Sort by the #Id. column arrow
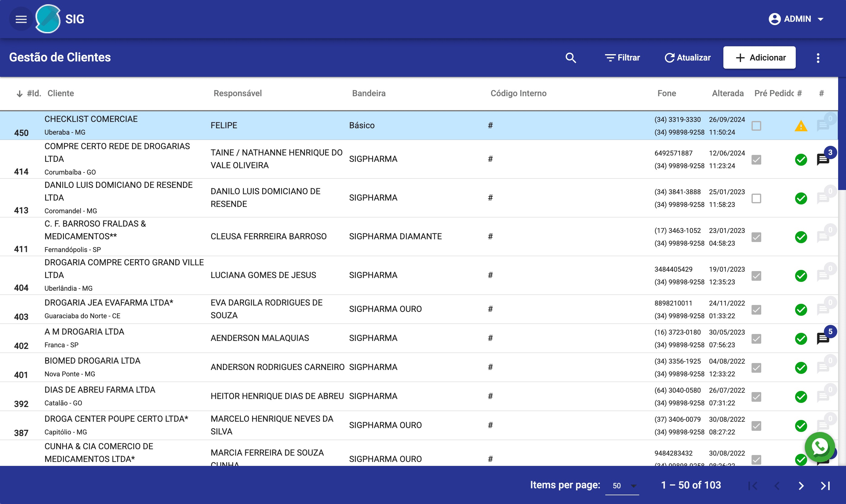 tap(20, 94)
